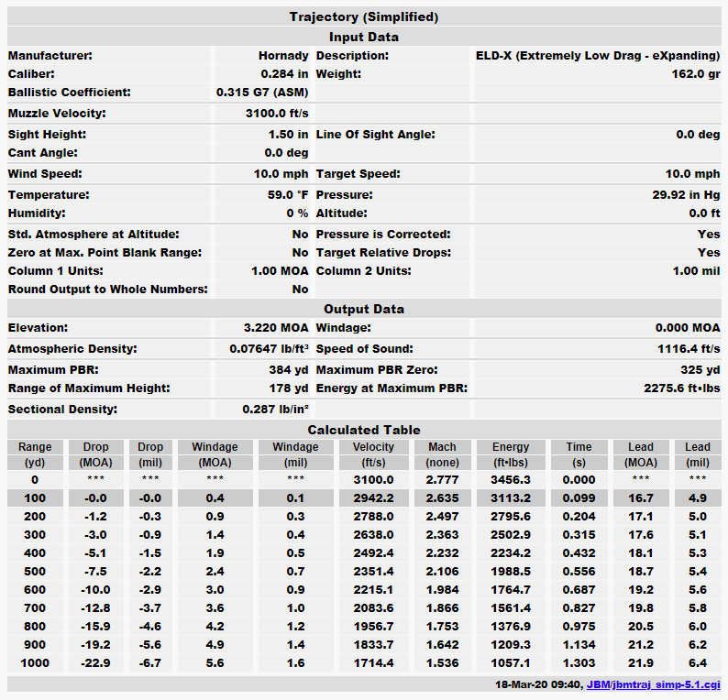Select the Maximum PBR Zero '325 yd'

pos(700,370)
